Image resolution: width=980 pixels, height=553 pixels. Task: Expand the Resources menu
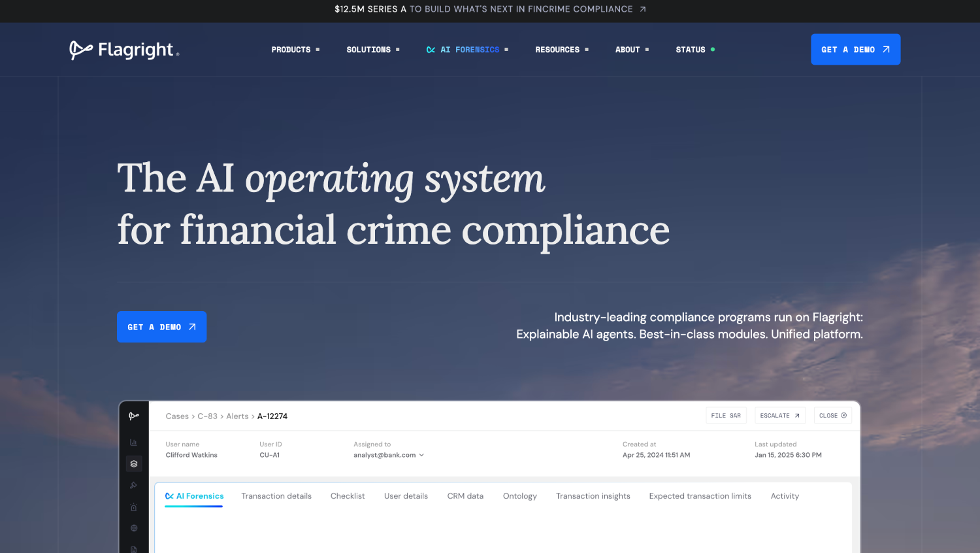point(562,50)
